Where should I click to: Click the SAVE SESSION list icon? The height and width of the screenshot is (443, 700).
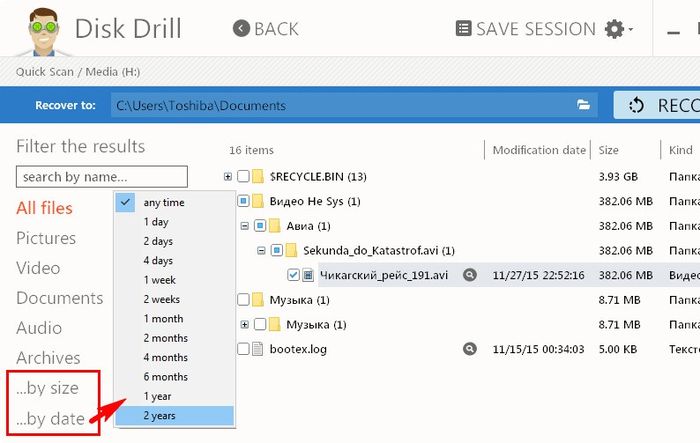tap(463, 29)
